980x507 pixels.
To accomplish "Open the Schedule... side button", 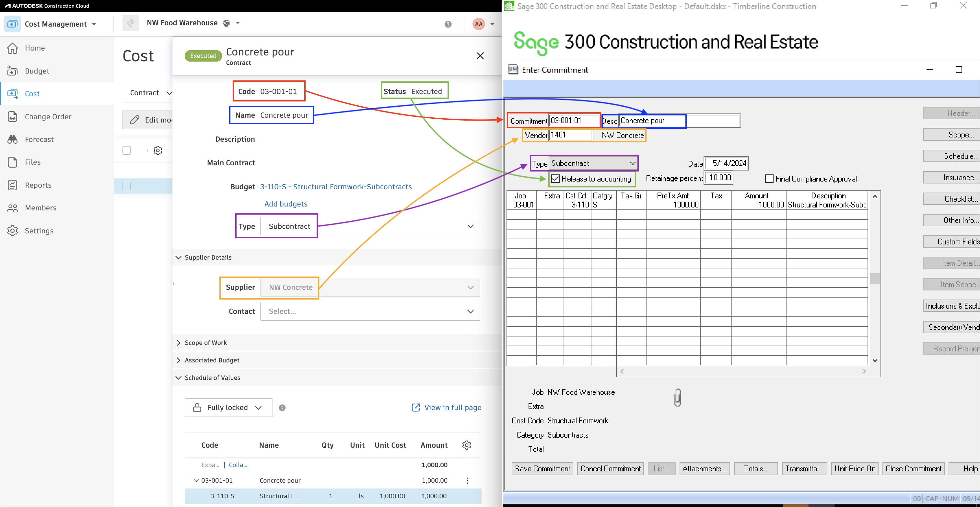I will point(952,156).
